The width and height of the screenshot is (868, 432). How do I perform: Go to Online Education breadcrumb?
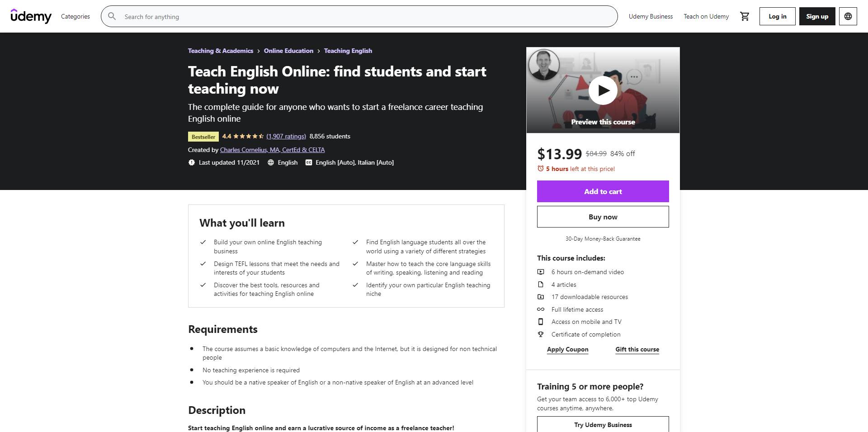click(x=288, y=51)
